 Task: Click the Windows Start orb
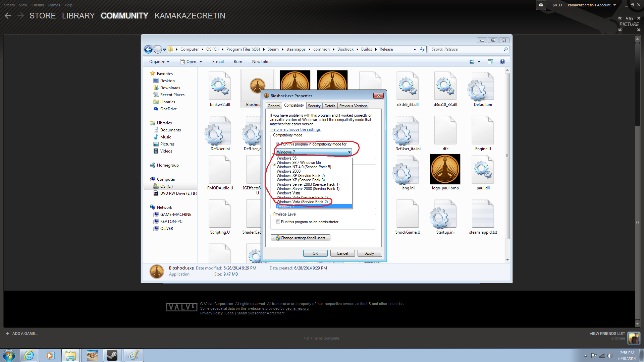(9, 355)
